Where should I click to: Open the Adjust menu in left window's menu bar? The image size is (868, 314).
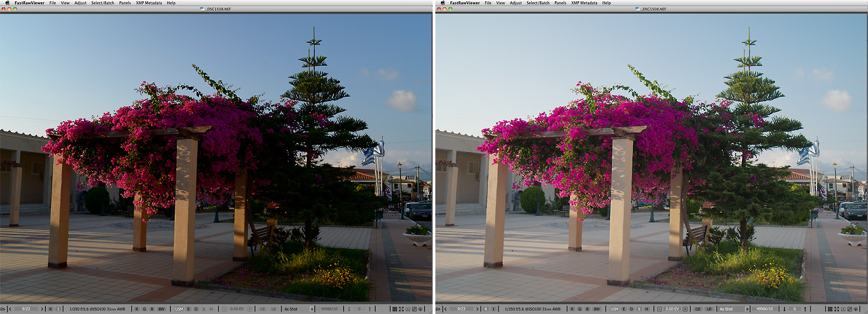[x=81, y=3]
